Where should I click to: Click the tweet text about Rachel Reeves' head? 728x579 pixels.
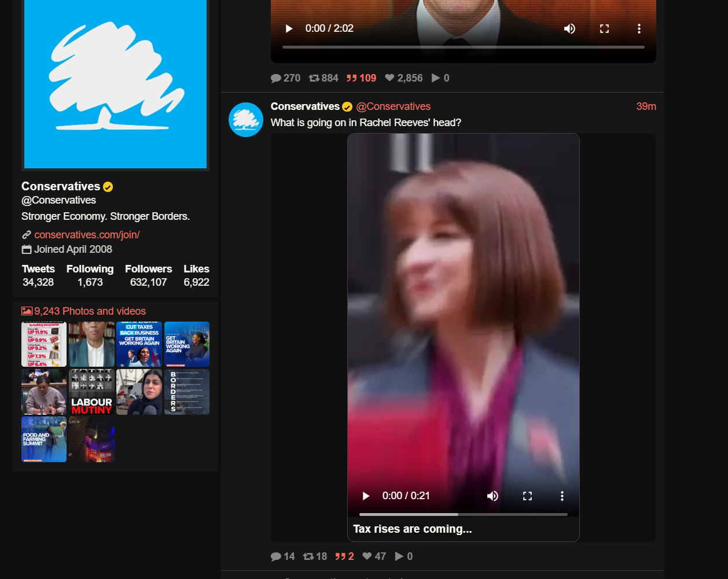366,123
